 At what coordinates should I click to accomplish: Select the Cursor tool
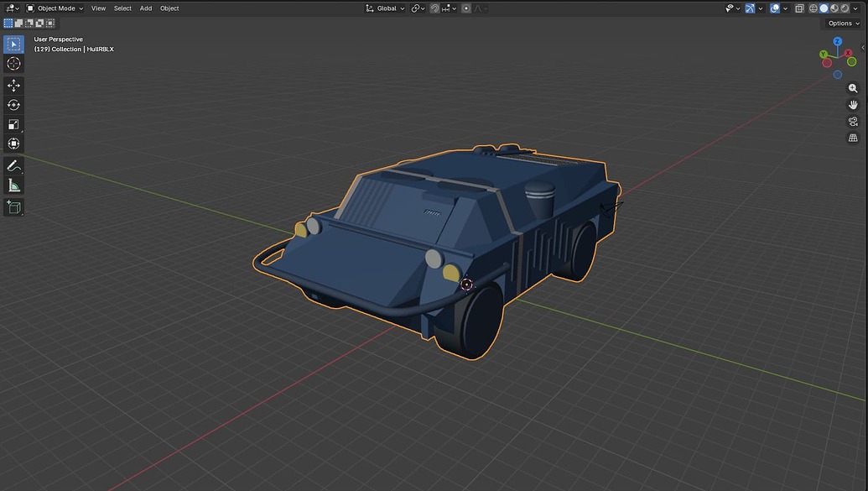click(14, 64)
